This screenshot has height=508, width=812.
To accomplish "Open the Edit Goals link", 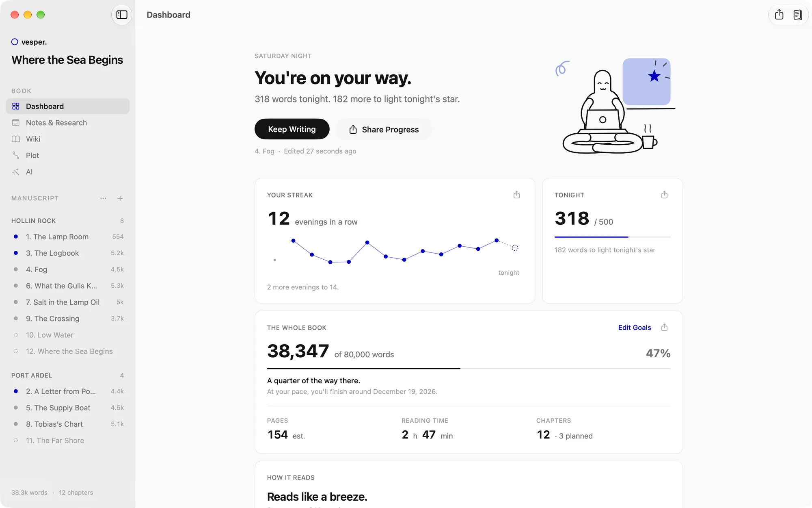I will tap(635, 328).
